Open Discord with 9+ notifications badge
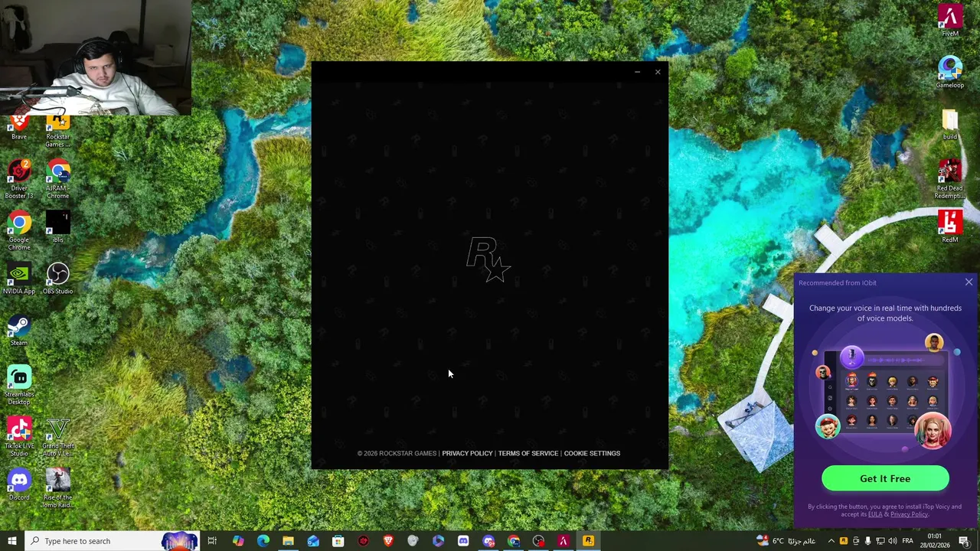This screenshot has height=551, width=980. 488,541
